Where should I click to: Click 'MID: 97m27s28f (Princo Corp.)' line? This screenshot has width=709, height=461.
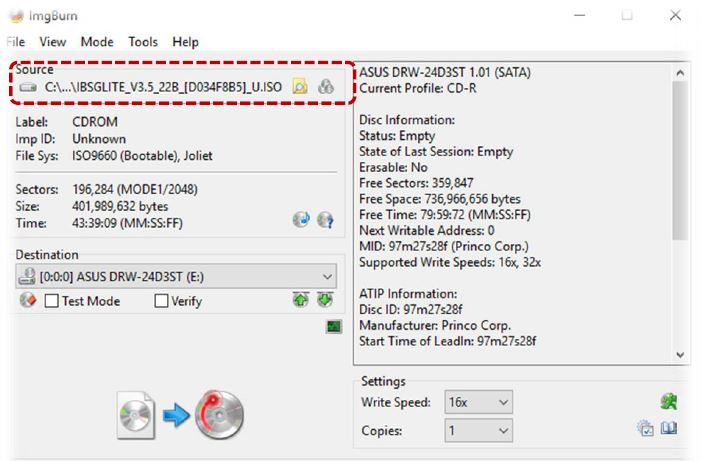click(x=444, y=246)
